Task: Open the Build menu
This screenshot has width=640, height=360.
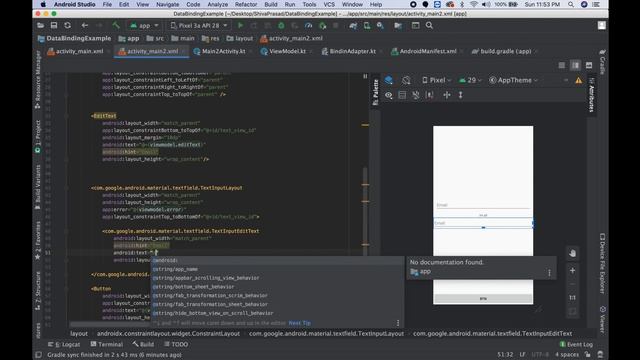Action: click(x=271, y=4)
